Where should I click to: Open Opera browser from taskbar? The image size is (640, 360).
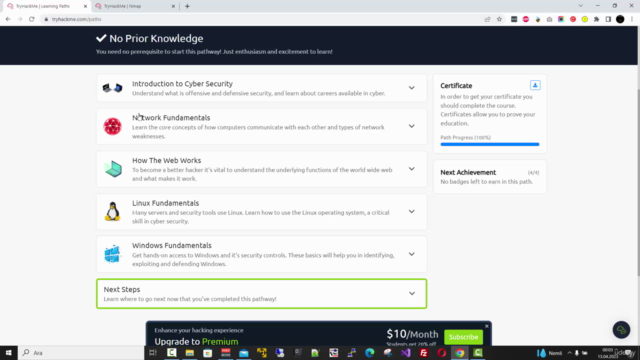point(442,353)
